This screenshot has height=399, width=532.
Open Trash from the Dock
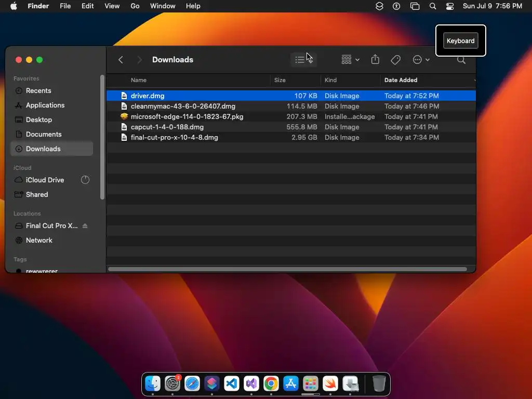379,384
